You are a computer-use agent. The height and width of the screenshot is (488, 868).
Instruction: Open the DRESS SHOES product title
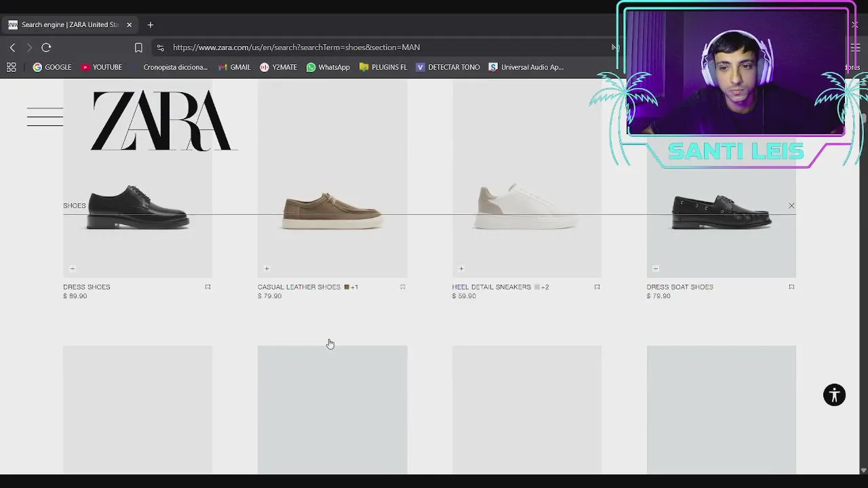pos(87,287)
